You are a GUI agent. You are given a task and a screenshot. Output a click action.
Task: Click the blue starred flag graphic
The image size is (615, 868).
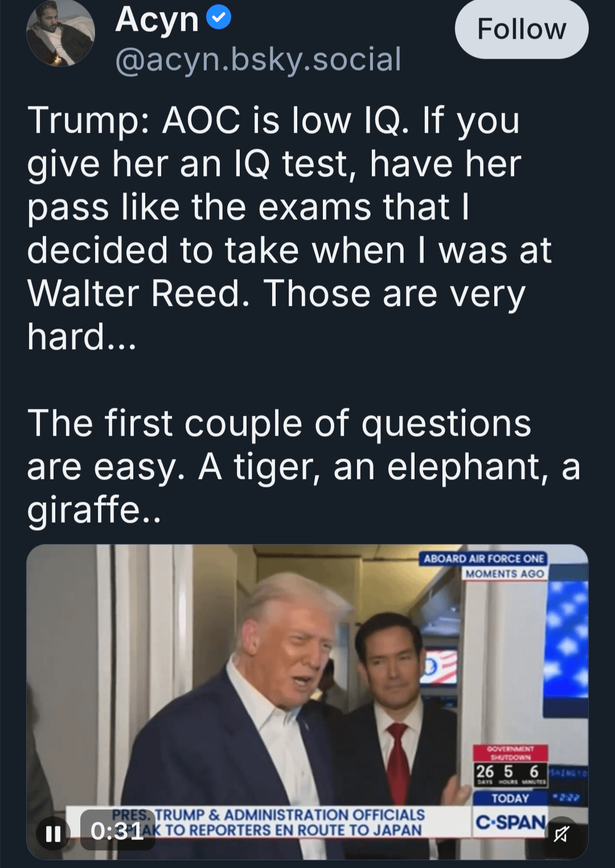click(566, 644)
